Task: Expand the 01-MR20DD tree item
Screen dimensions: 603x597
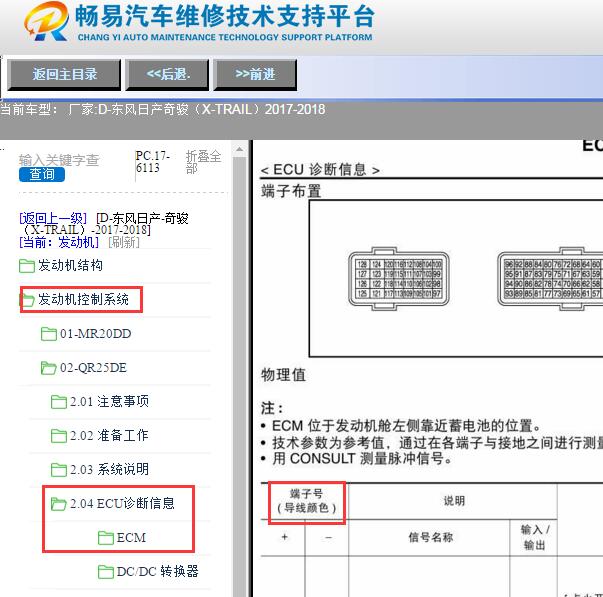Action: pos(95,334)
